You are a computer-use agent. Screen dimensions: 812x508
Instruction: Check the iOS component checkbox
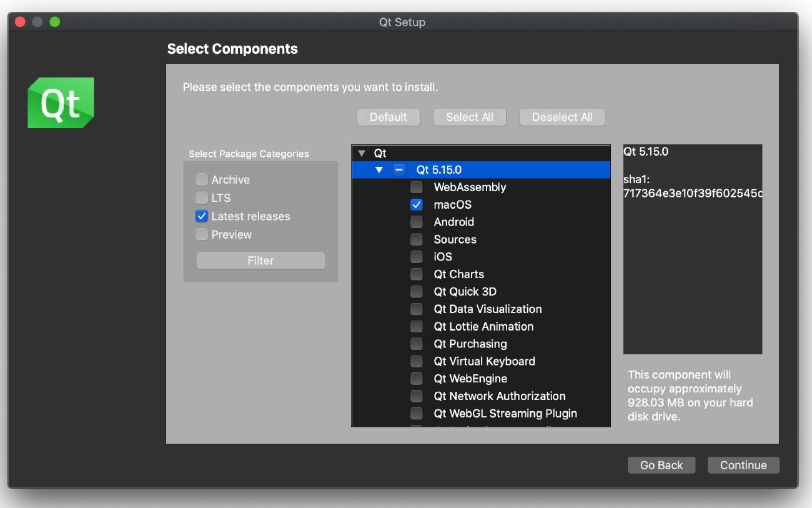416,257
